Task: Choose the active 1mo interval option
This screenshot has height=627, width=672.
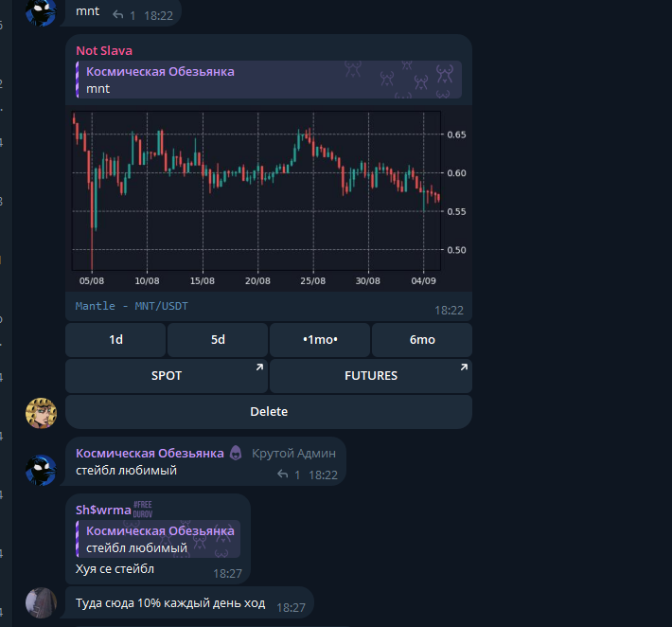Action: click(320, 340)
